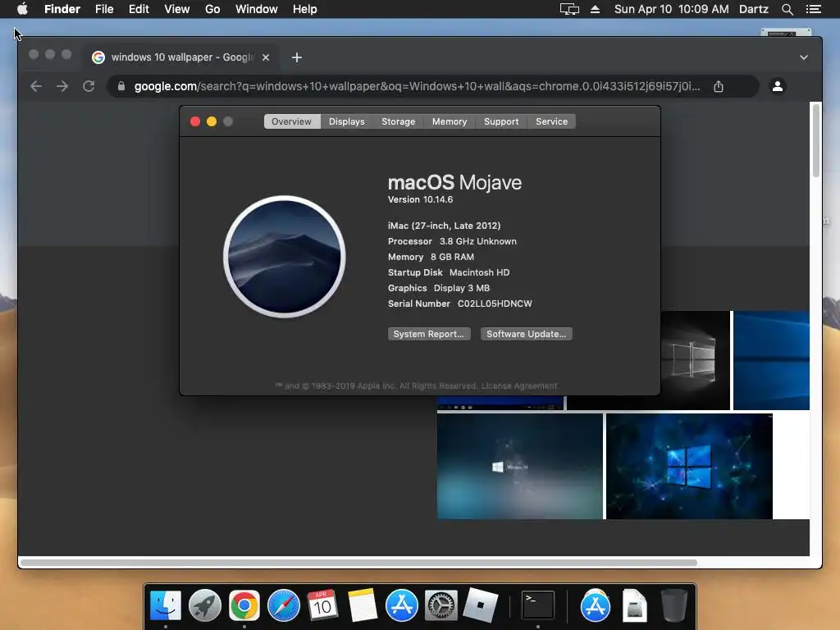Screen dimensions: 840x630
Task: Click the share icon in address bar
Action: tap(719, 86)
